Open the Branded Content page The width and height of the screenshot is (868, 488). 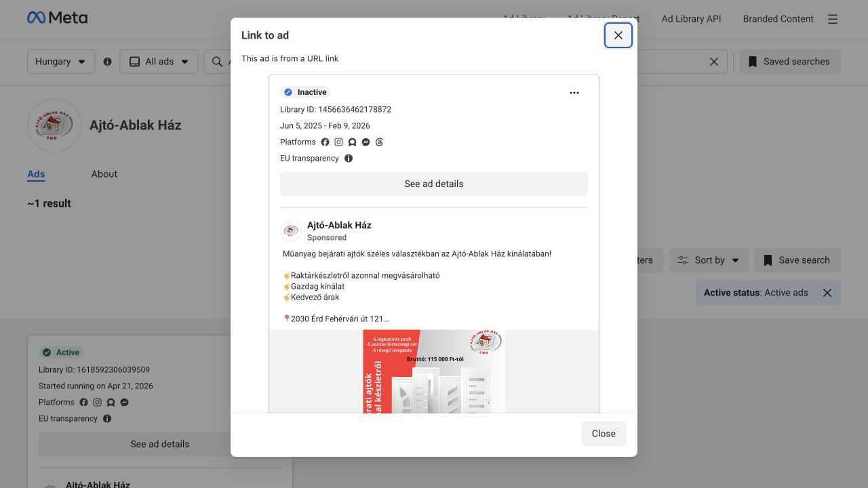(778, 19)
